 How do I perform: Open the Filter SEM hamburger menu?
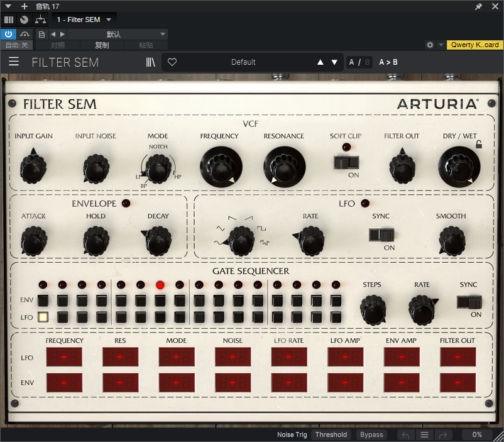coord(13,62)
